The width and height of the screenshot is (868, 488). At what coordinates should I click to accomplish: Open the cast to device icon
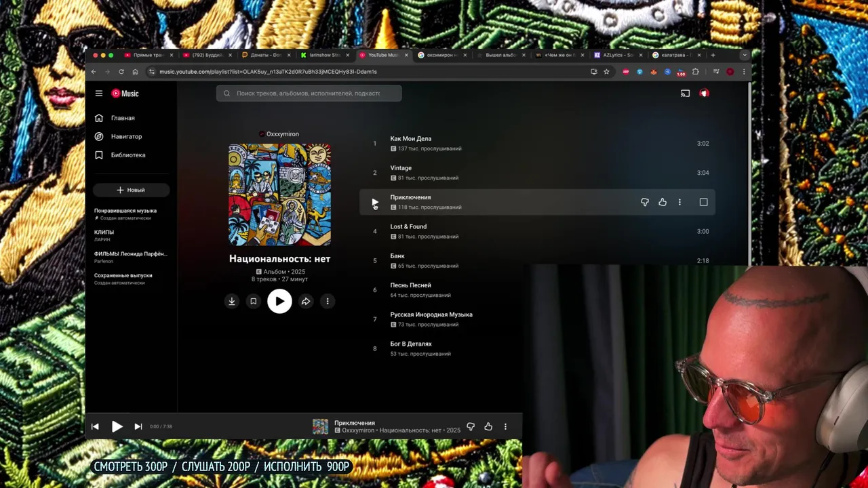point(685,94)
